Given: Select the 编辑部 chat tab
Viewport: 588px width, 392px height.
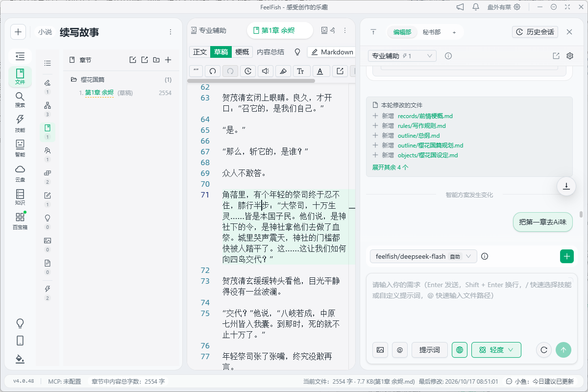Looking at the screenshot, I should point(402,32).
